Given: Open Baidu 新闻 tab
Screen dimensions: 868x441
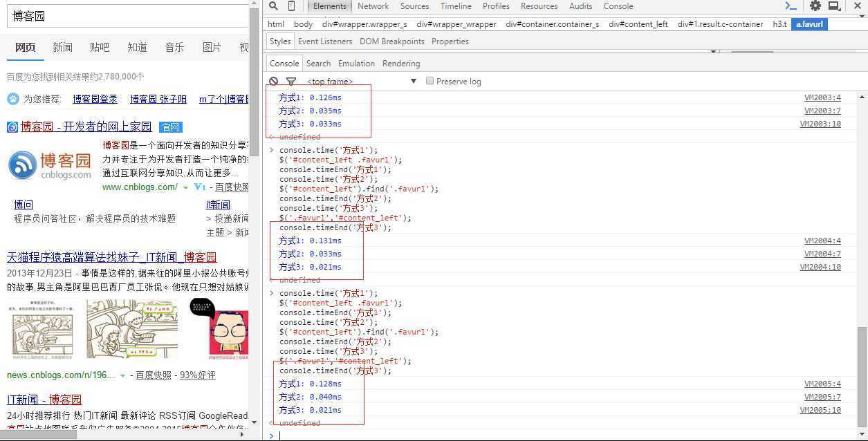Looking at the screenshot, I should coord(62,47).
